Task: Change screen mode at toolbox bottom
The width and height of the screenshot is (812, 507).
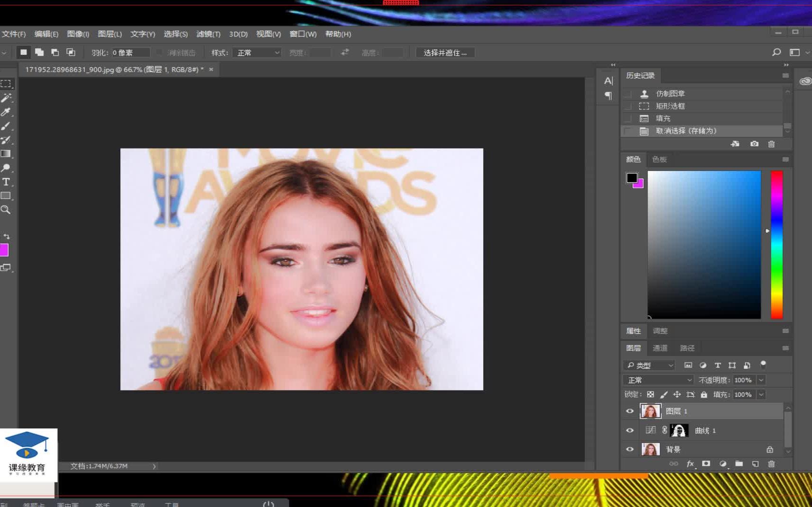Action: pyautogui.click(x=6, y=267)
